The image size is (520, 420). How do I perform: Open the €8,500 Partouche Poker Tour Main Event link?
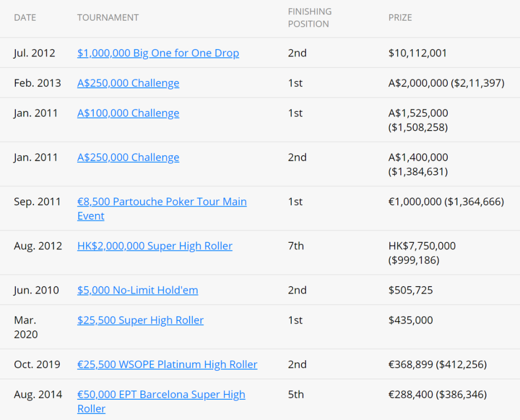click(162, 201)
